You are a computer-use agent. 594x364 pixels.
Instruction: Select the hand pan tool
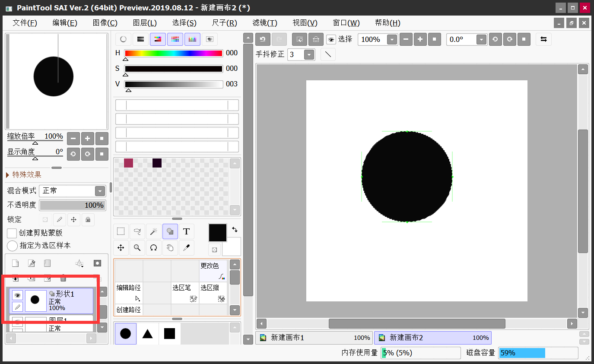[x=170, y=248]
